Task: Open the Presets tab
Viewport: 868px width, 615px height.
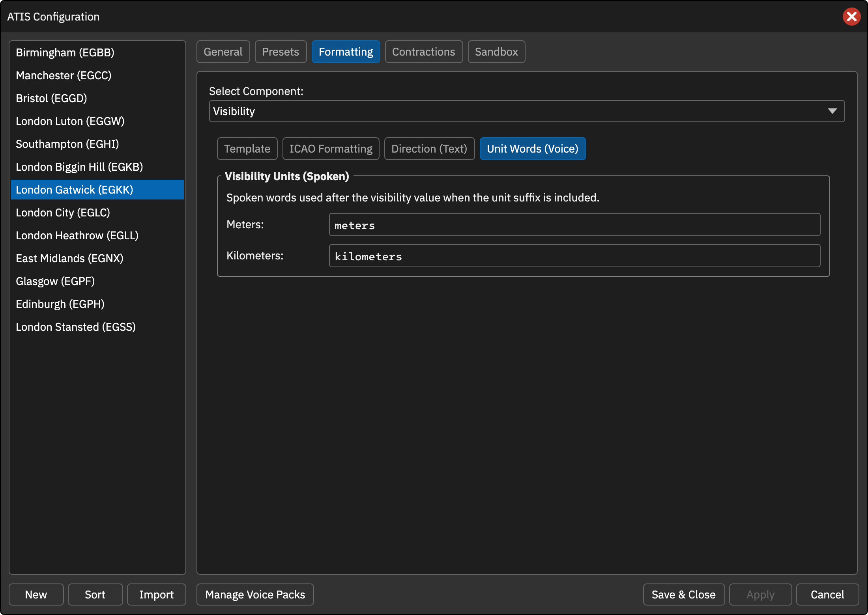Action: 281,52
